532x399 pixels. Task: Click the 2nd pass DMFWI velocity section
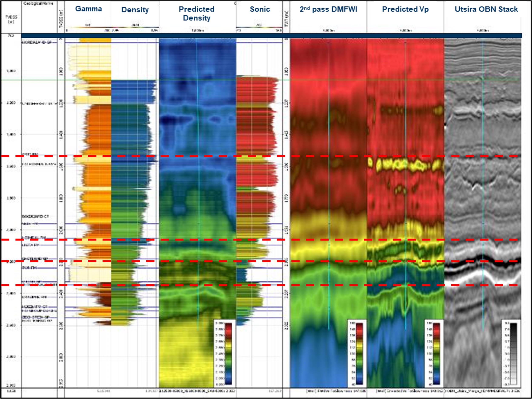pyautogui.click(x=329, y=213)
